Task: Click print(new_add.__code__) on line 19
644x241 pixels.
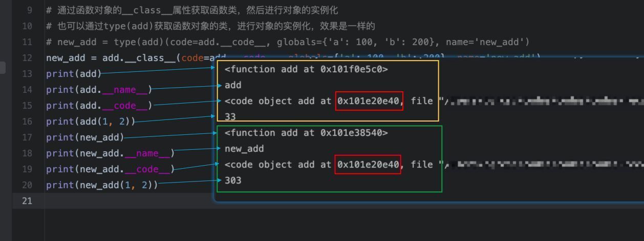Action: [111, 169]
